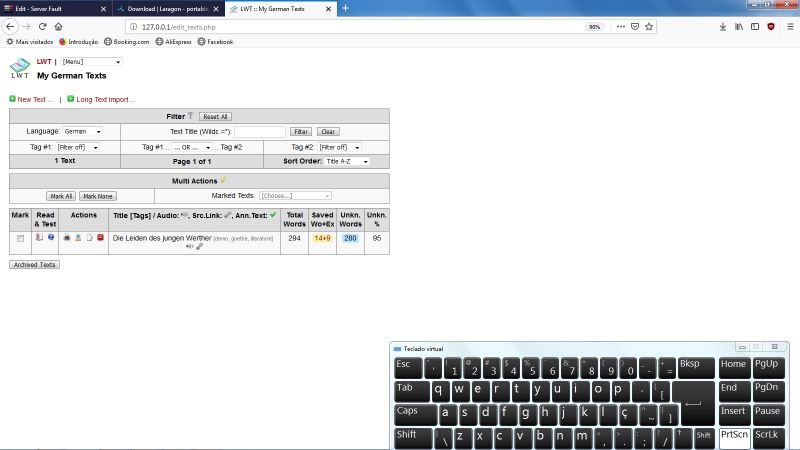Open the browser Downloads arrow icon
Screen dimensions: 800x450
click(723, 27)
